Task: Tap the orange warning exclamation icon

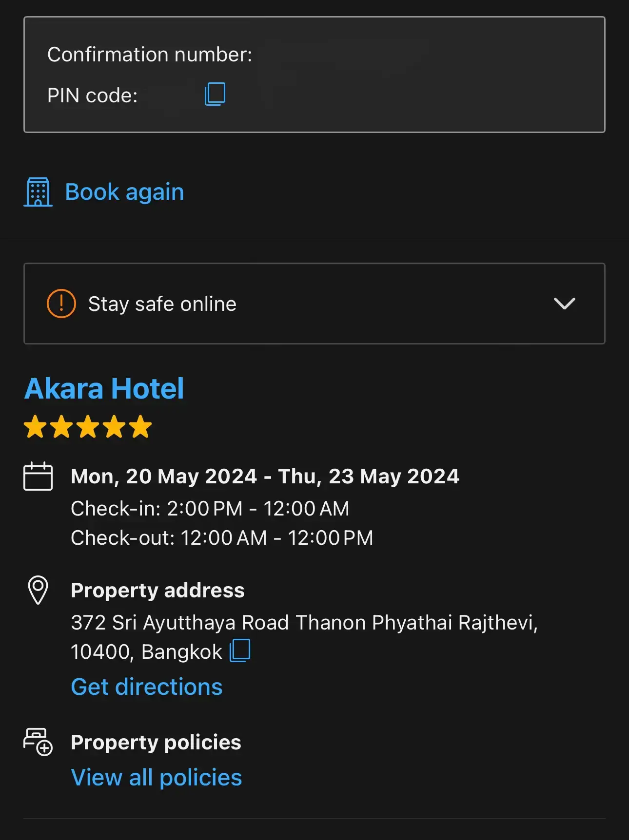Action: pyautogui.click(x=61, y=304)
